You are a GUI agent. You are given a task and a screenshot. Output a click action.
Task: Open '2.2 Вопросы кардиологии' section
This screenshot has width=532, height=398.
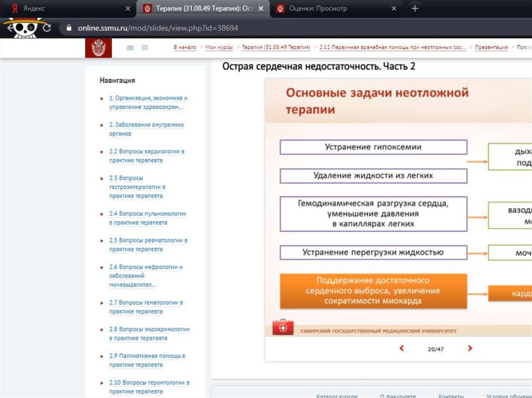click(147, 156)
